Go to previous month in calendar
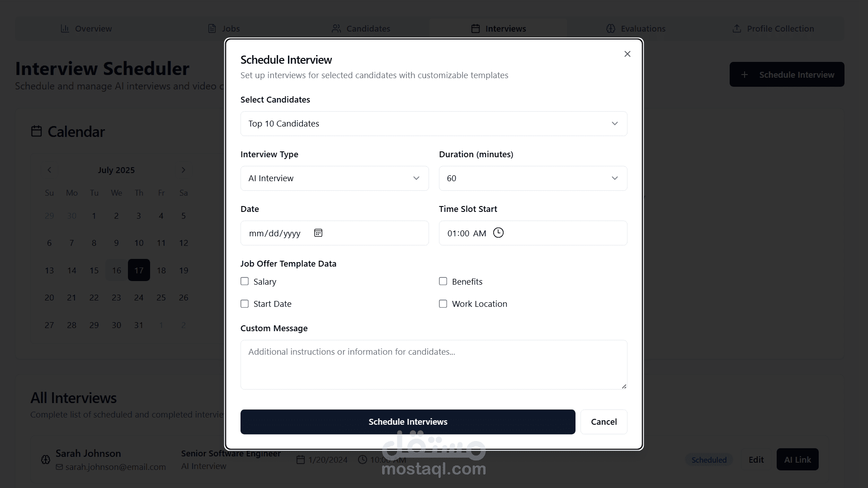Viewport: 868px width, 488px height. pos(49,170)
